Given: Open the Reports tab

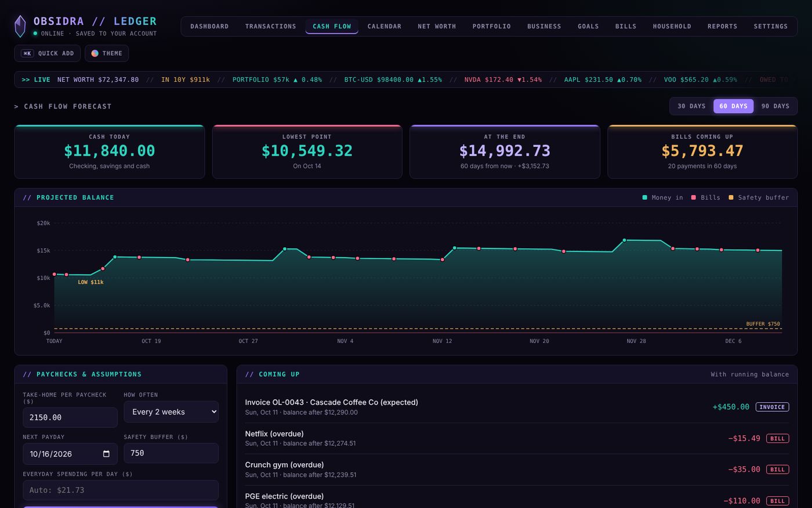Looking at the screenshot, I should point(722,27).
